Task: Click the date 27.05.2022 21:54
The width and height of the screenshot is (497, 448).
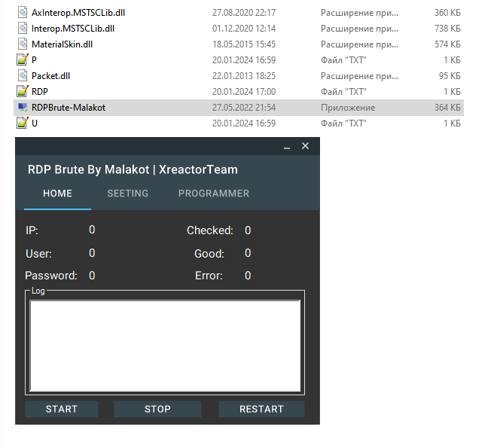Action: 244,108
